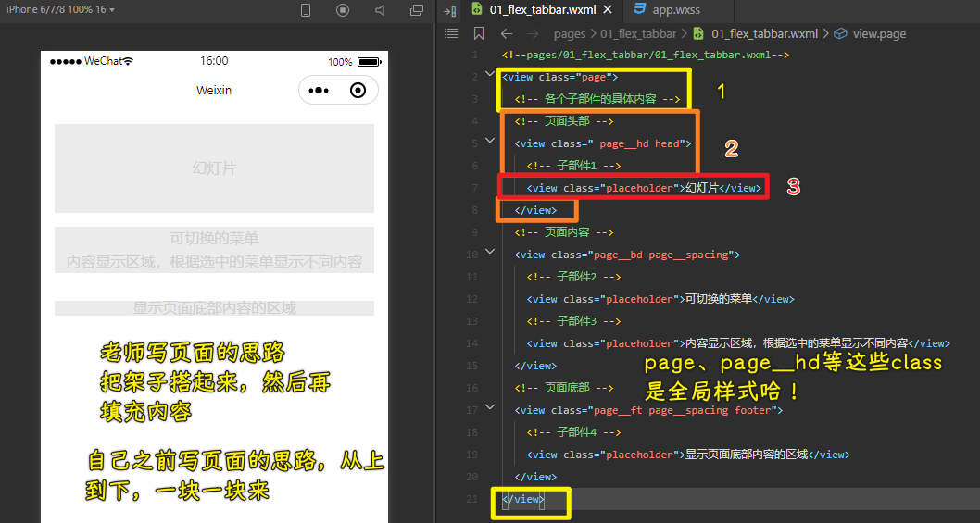The width and height of the screenshot is (980, 523).
Task: Click the Weixin title in simulator nav bar
Action: pos(214,90)
